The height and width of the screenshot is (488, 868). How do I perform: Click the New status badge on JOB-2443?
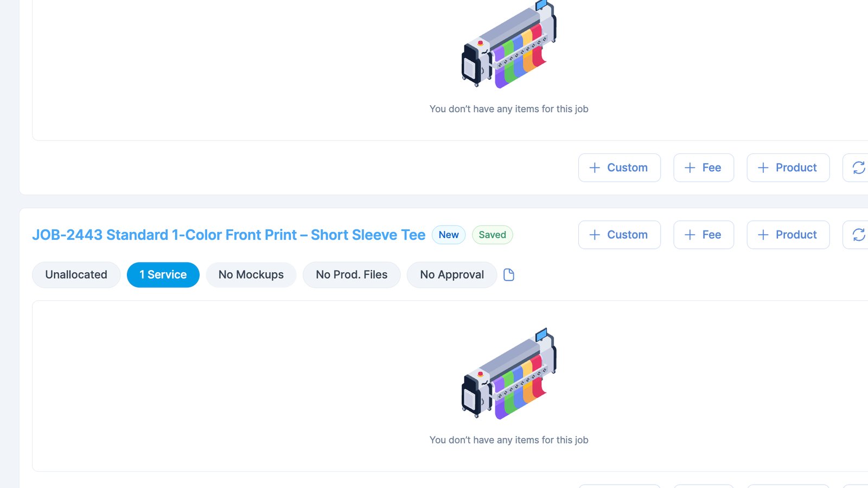tap(449, 235)
